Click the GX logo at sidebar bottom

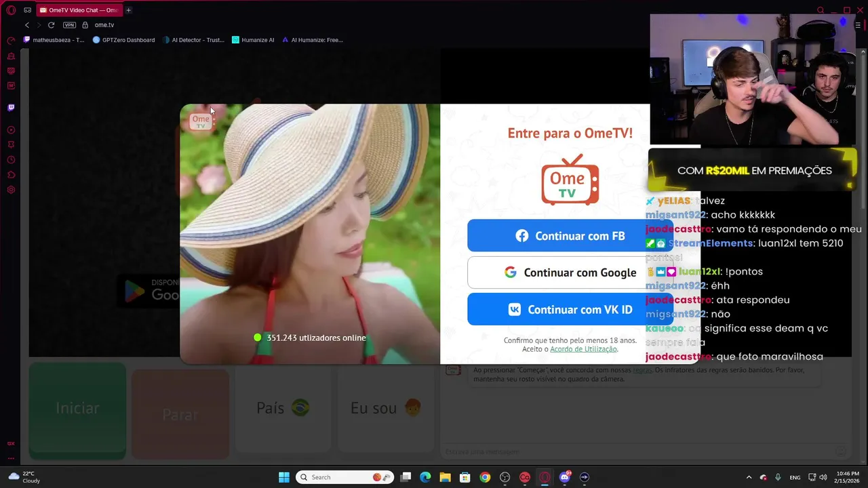pos(11,443)
